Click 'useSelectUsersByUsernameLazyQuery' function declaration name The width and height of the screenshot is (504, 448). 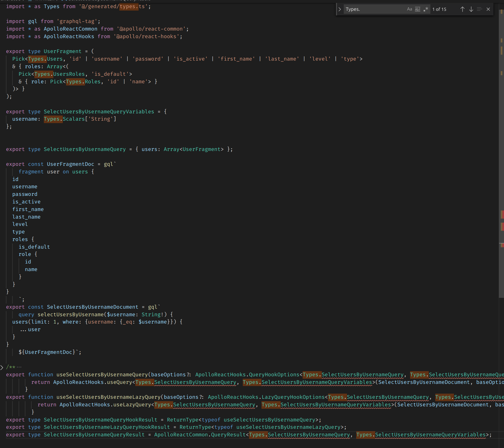point(108,397)
